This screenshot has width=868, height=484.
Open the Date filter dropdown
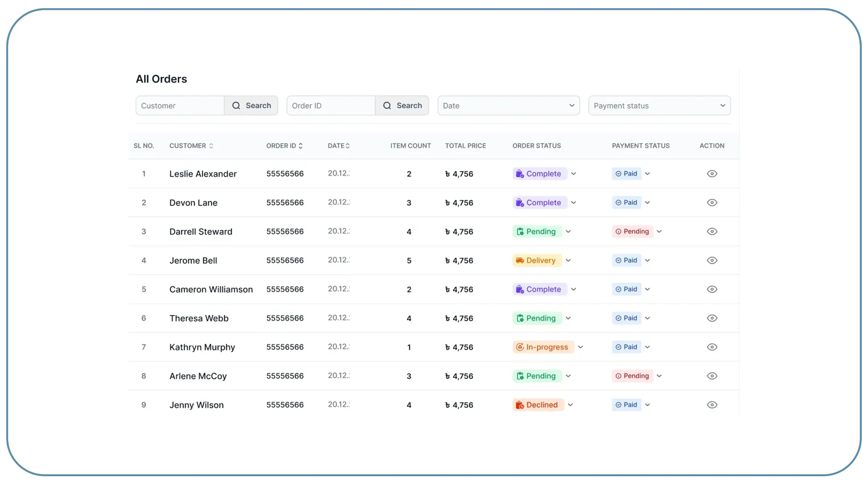[508, 105]
